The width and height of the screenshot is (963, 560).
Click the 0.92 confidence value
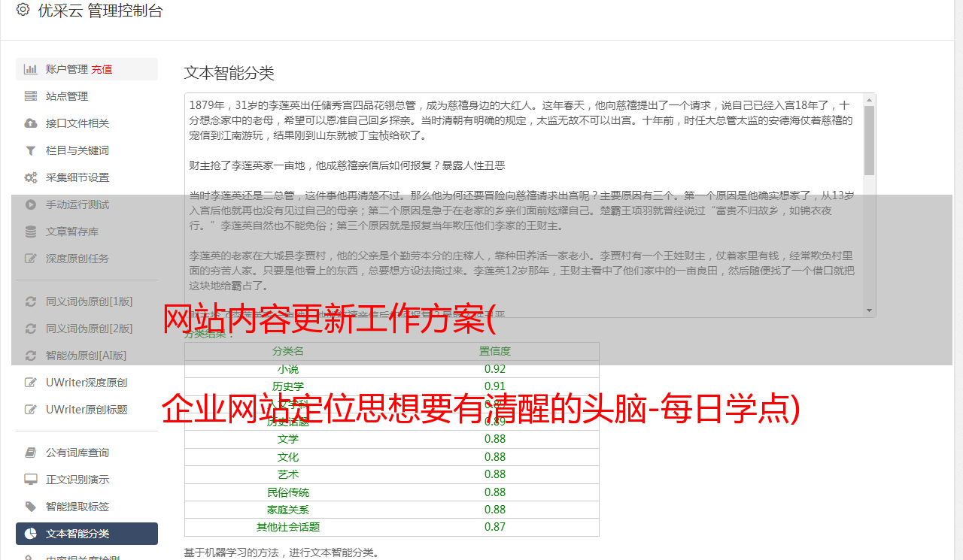(x=495, y=369)
